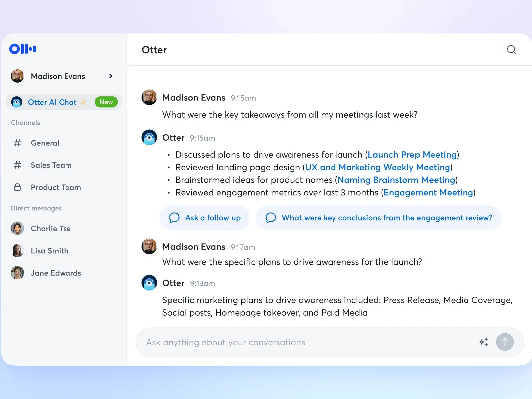Click the Otter sender name at 9:18am
Viewport: 532px width, 399px height.
tap(173, 283)
